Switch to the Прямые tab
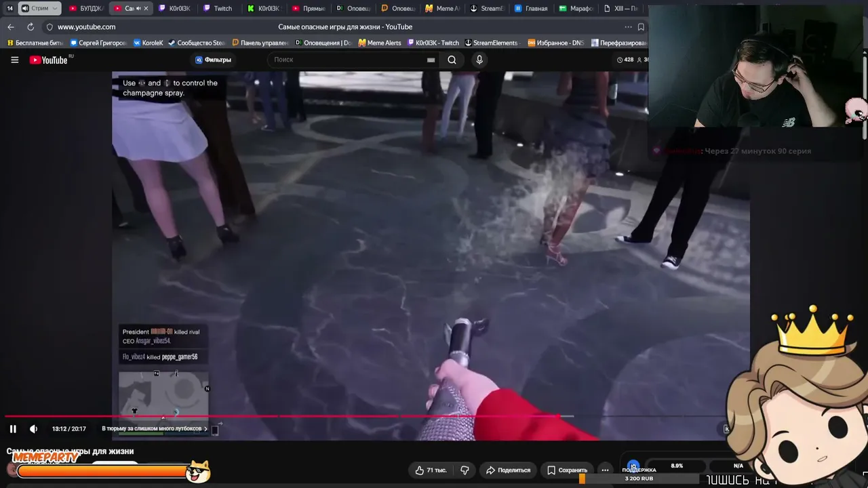 [x=309, y=9]
